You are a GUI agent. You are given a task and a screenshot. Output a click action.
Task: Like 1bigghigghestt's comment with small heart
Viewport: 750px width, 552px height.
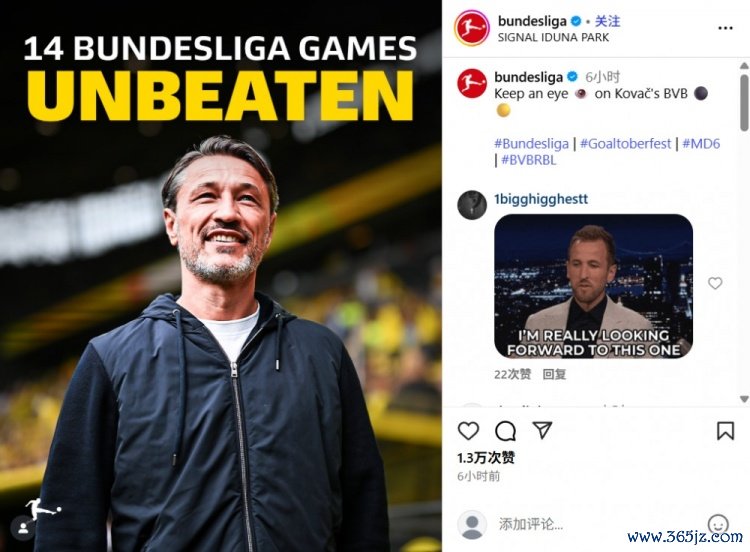[715, 283]
